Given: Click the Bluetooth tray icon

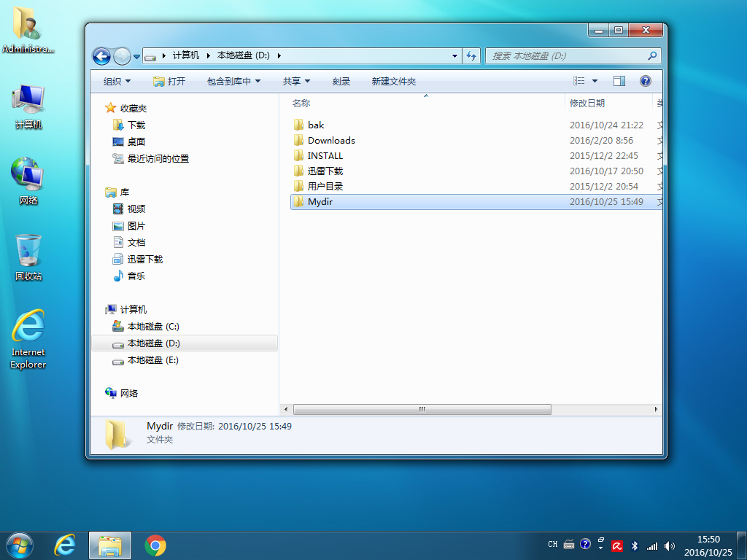Looking at the screenshot, I should tap(634, 545).
